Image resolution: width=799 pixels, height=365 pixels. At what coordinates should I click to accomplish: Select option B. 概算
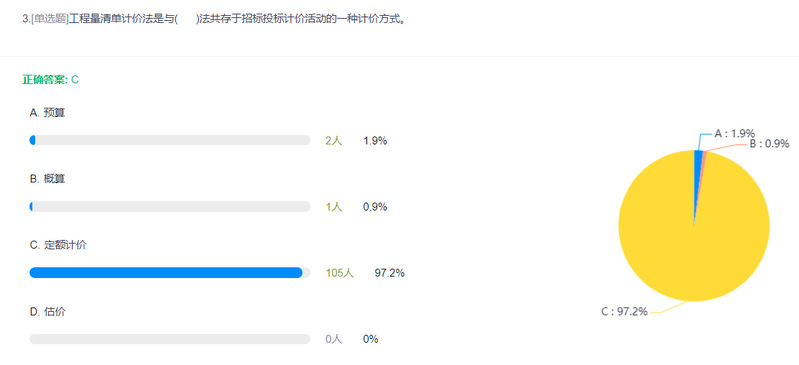47,179
